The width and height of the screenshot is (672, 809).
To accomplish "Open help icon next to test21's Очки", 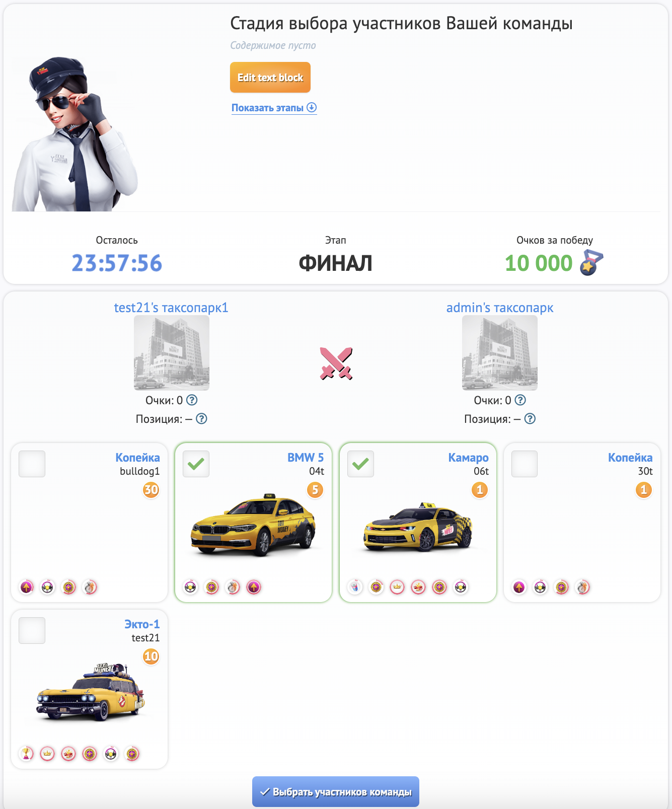I will [192, 400].
